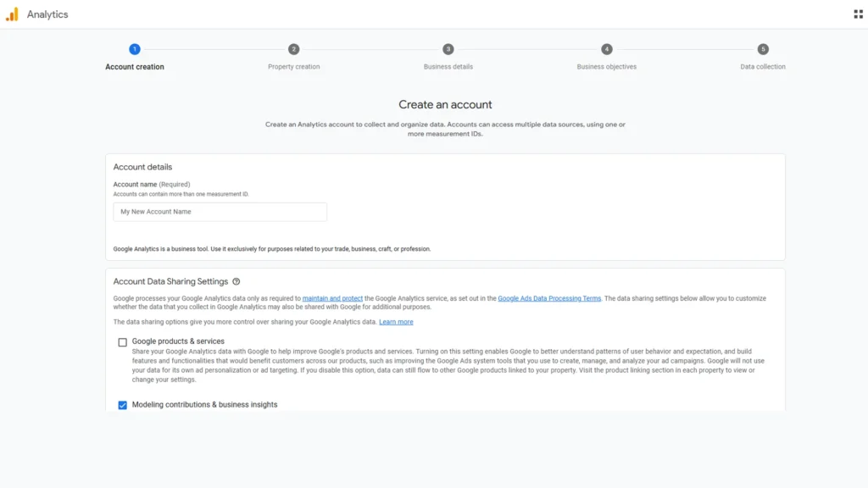Click the step 2 circle for Property creation

(293, 49)
